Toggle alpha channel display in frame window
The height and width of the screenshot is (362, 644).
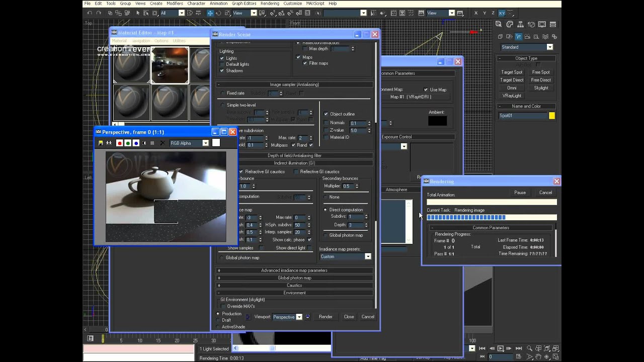[x=144, y=143]
